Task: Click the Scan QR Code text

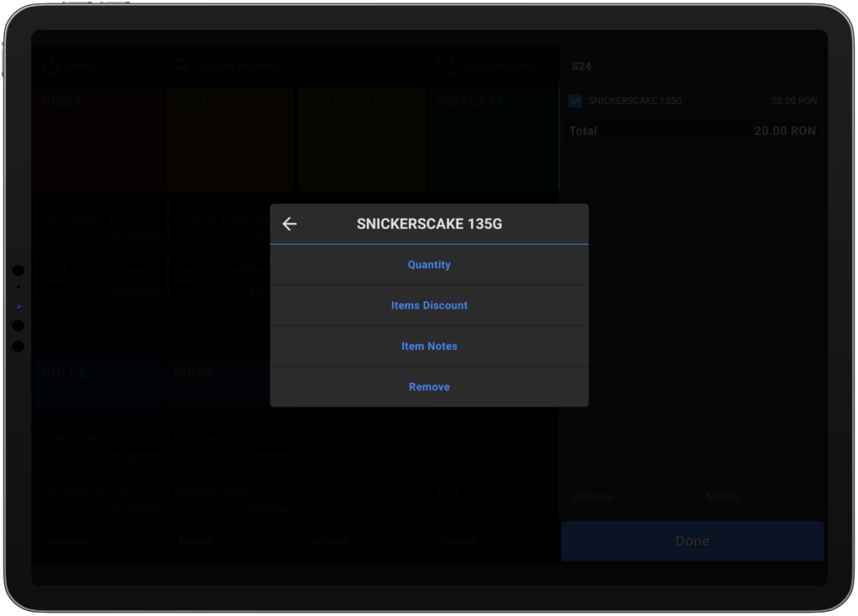Action: pos(498,66)
